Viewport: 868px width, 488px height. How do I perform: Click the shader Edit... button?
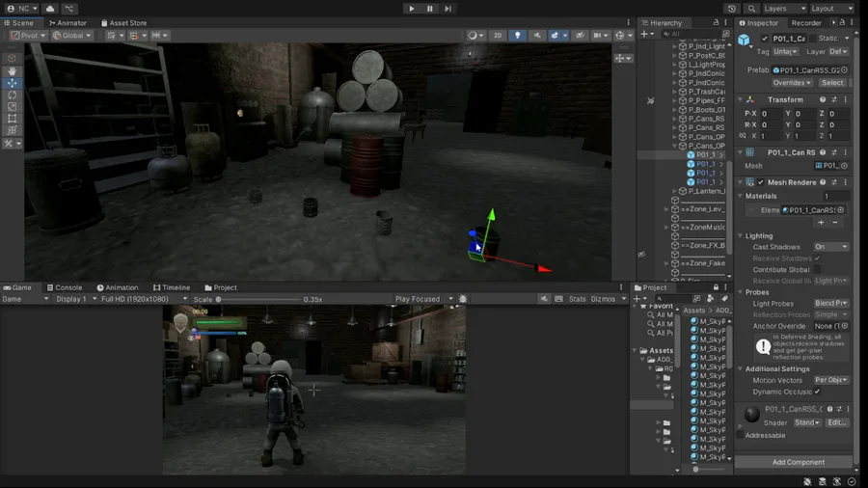pyautogui.click(x=836, y=422)
